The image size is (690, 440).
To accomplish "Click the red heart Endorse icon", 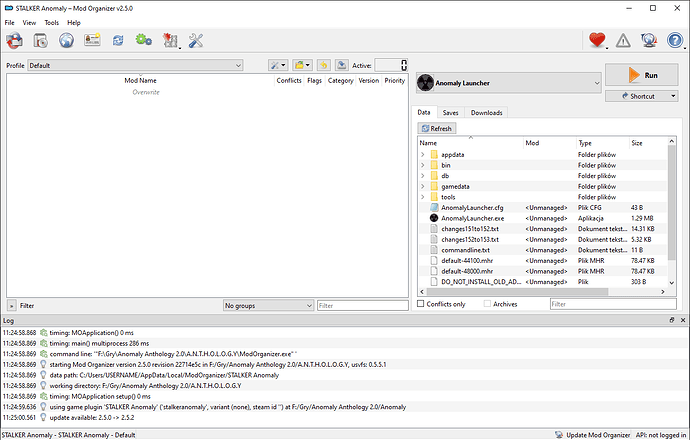I will 597,41.
